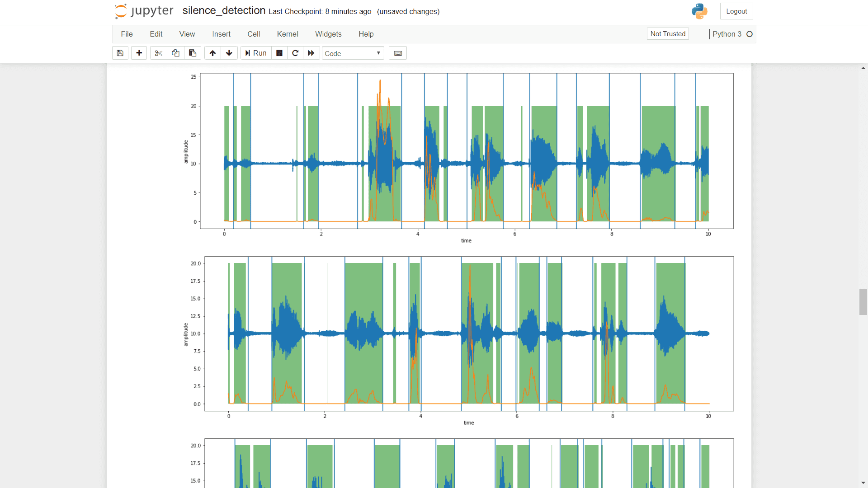Copy the selected cell
The height and width of the screenshot is (488, 868).
click(175, 53)
